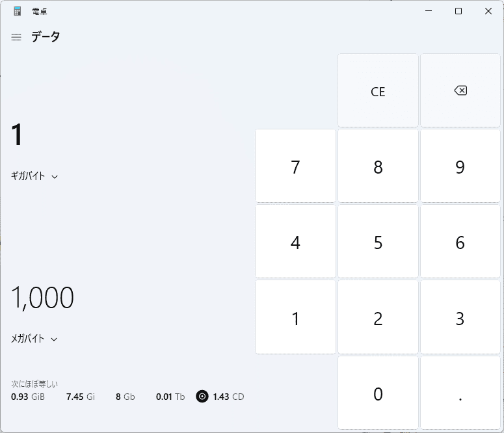This screenshot has width=504, height=433.
Task: Tap the number 6 key
Action: click(460, 243)
